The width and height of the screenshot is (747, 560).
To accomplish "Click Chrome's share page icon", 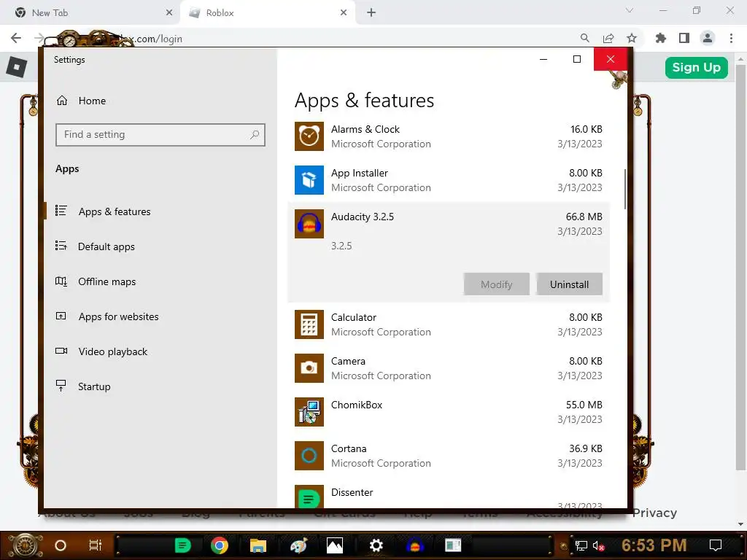I will [608, 38].
